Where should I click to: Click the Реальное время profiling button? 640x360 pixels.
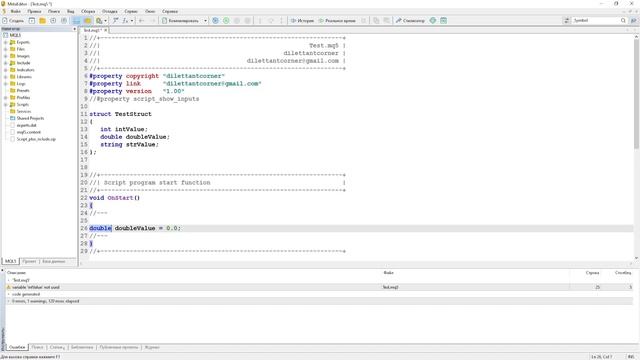click(337, 20)
